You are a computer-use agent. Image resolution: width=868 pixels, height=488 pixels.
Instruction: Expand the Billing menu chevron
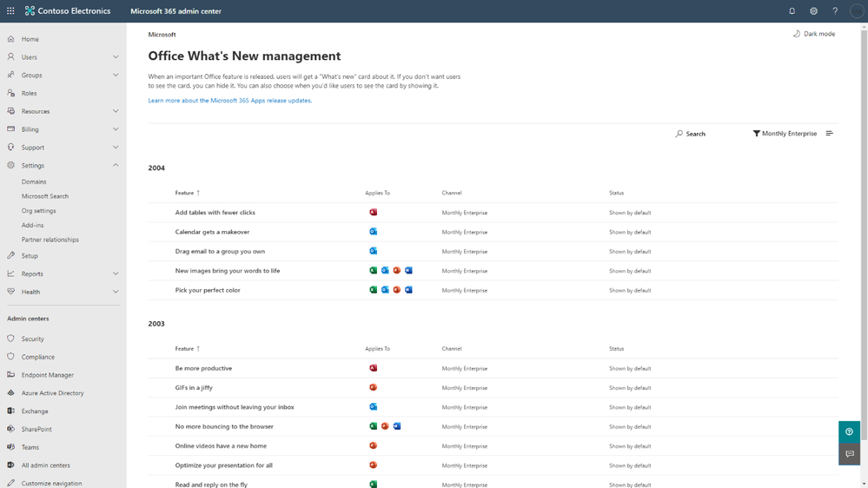(x=116, y=129)
